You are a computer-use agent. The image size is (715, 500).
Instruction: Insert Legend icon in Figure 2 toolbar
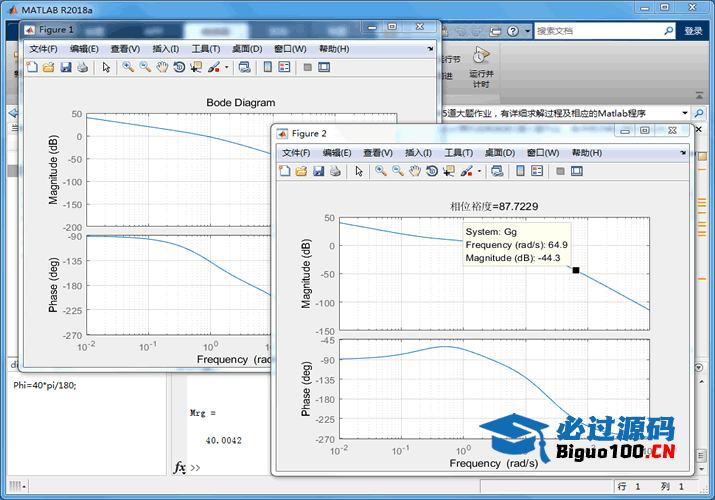click(537, 171)
